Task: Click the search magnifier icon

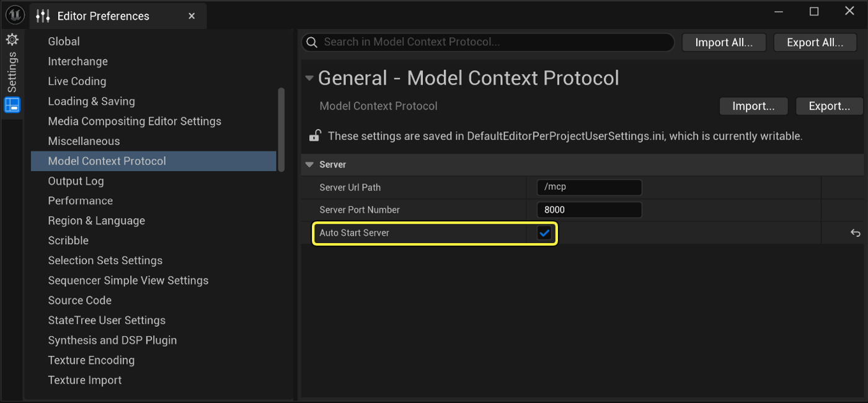Action: (312, 42)
